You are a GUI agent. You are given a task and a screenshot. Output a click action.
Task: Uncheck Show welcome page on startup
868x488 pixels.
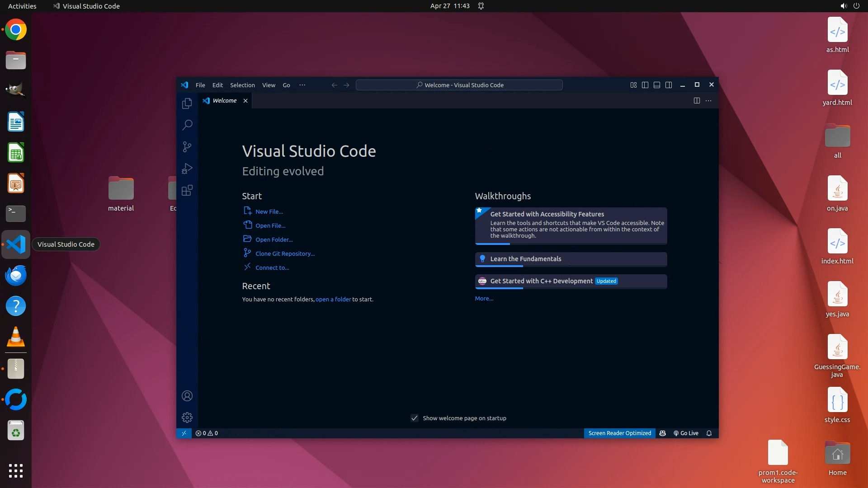414,418
